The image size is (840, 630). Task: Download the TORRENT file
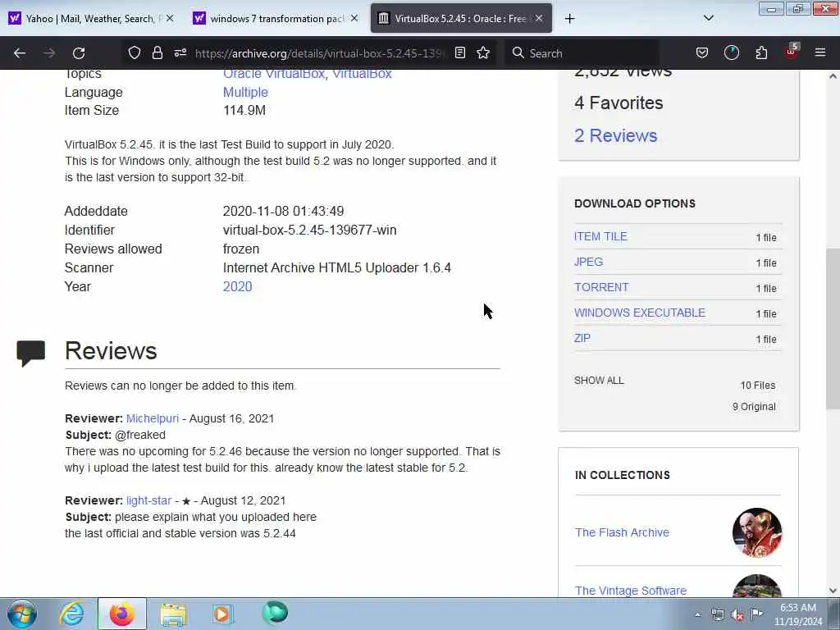click(x=601, y=287)
